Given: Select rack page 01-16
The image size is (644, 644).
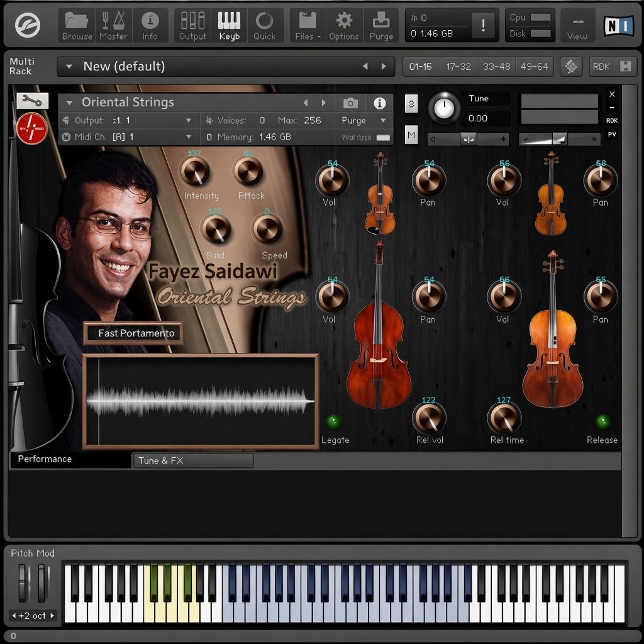Looking at the screenshot, I should [x=421, y=67].
